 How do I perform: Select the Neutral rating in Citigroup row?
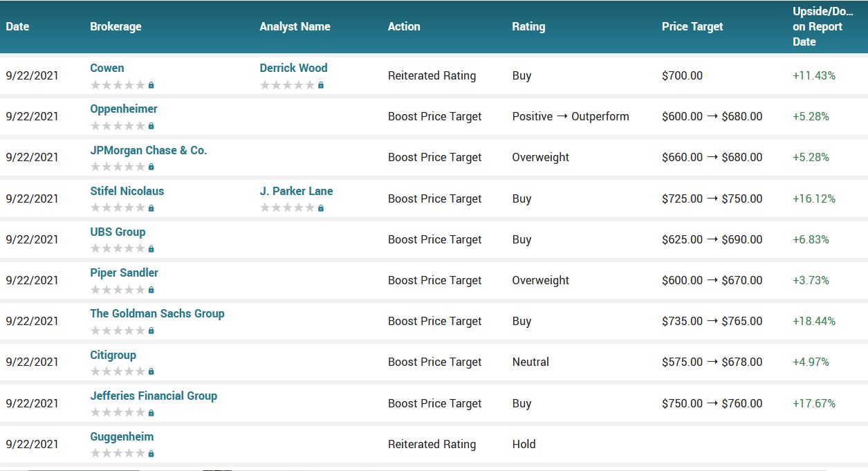pyautogui.click(x=530, y=362)
